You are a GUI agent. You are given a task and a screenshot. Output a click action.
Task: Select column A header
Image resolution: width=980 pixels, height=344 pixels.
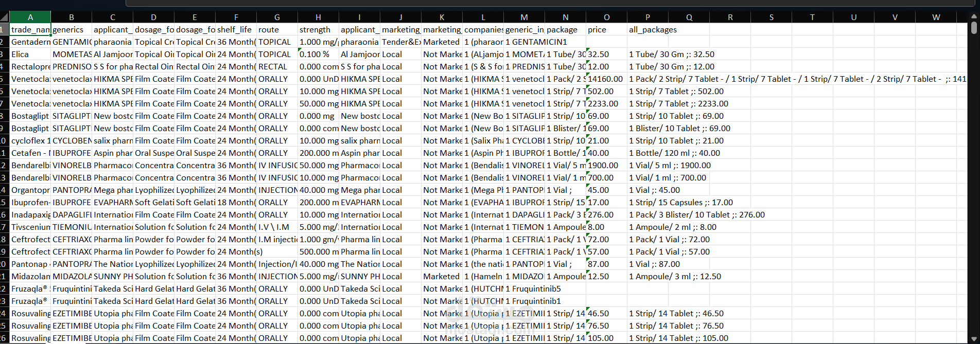click(x=30, y=17)
